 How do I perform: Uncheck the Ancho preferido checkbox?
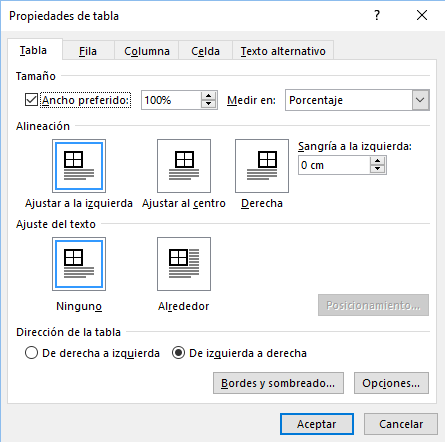tap(31, 100)
